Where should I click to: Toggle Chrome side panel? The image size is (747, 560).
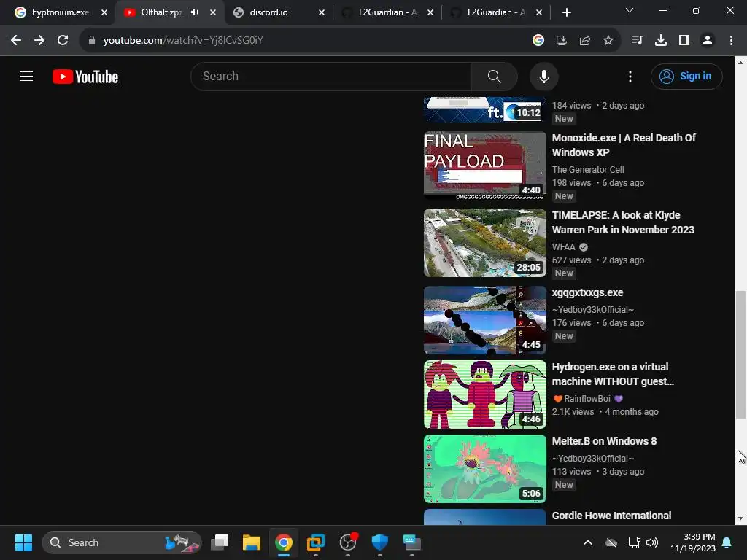[684, 41]
